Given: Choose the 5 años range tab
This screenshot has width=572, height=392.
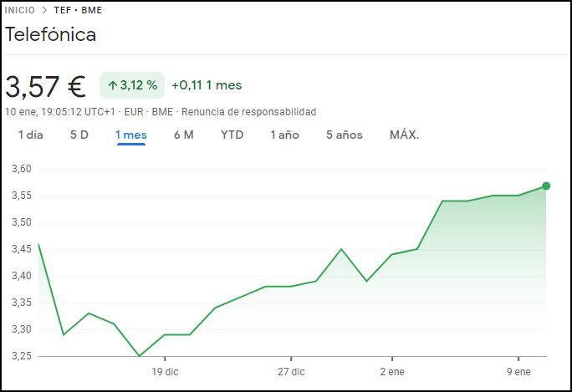Looking at the screenshot, I should [345, 135].
